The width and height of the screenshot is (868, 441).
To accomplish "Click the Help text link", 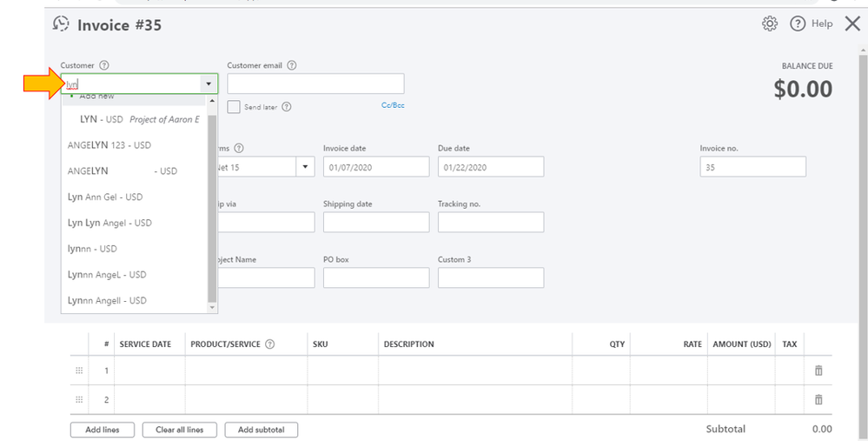I will pos(822,23).
